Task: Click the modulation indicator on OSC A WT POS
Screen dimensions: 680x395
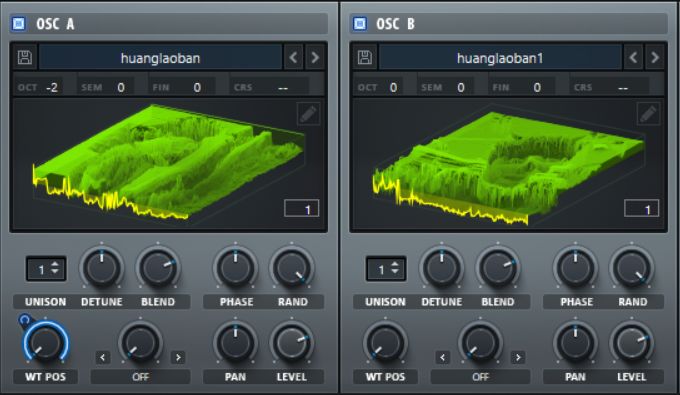Action: 25,320
